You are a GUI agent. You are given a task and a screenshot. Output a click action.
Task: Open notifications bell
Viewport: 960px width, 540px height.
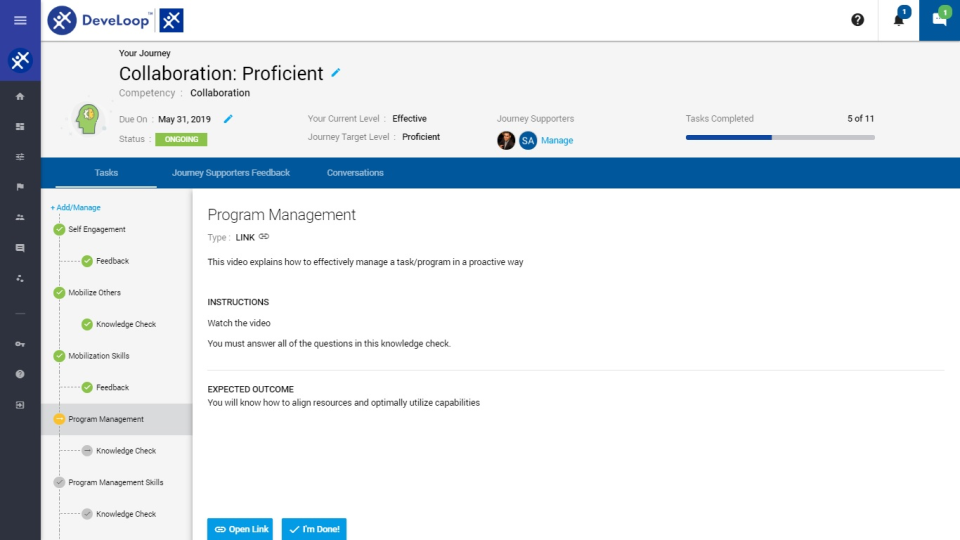click(898, 20)
